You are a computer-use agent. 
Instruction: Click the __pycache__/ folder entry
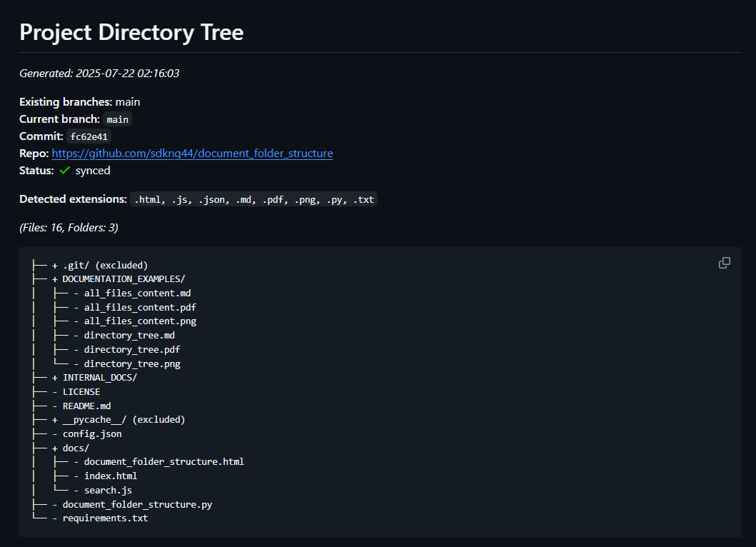pyautogui.click(x=124, y=420)
